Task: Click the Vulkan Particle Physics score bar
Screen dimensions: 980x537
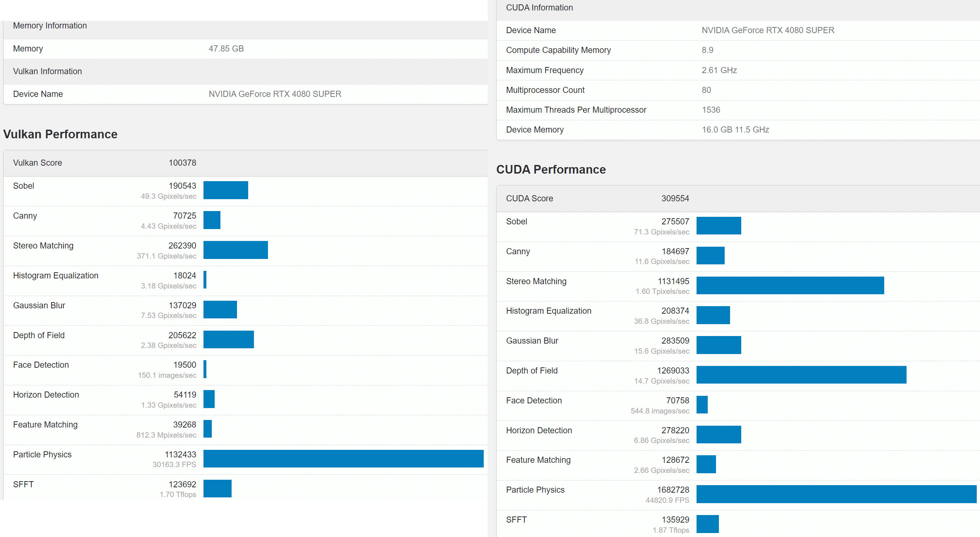Action: coord(343,458)
